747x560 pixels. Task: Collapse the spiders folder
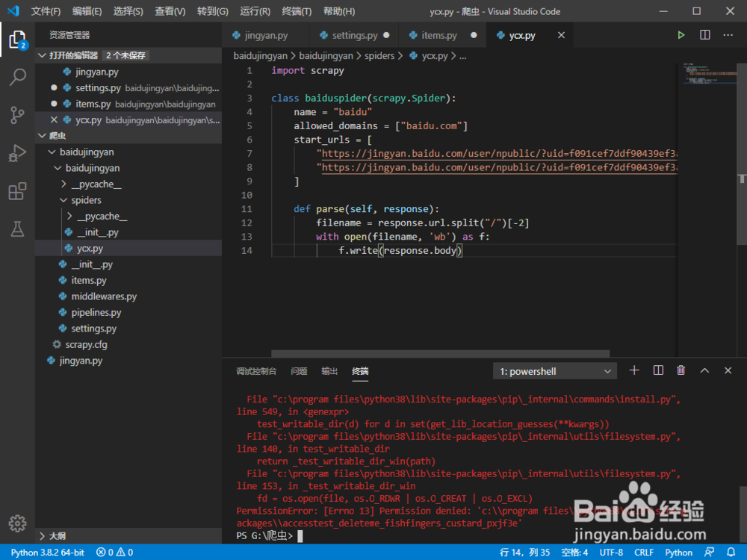[x=63, y=200]
